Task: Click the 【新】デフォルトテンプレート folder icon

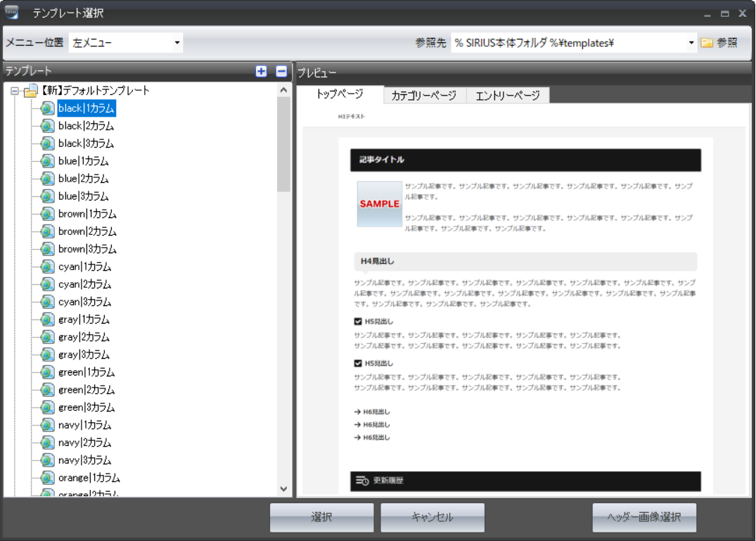Action: tap(31, 90)
